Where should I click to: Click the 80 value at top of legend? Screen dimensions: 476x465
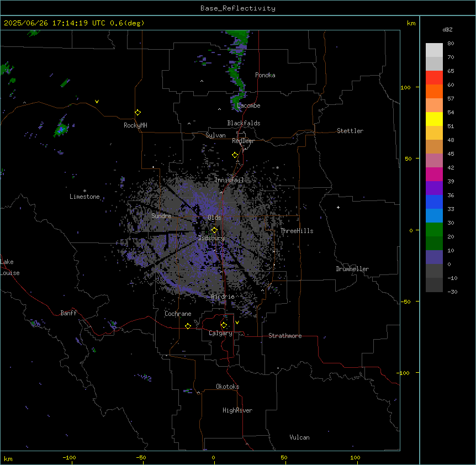(x=451, y=44)
